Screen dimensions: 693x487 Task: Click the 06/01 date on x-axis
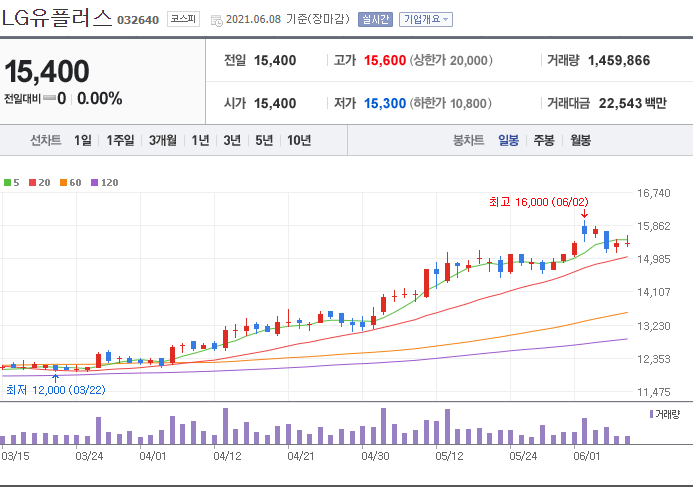(x=586, y=456)
